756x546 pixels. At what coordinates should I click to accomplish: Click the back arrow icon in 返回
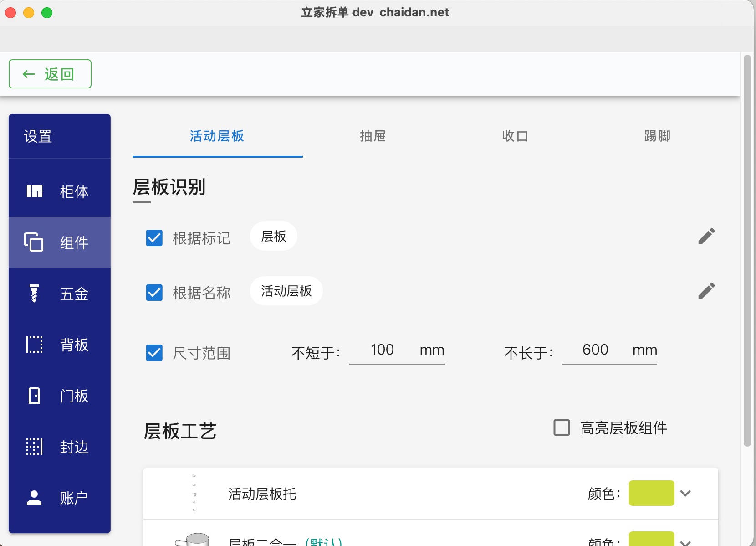tap(29, 74)
